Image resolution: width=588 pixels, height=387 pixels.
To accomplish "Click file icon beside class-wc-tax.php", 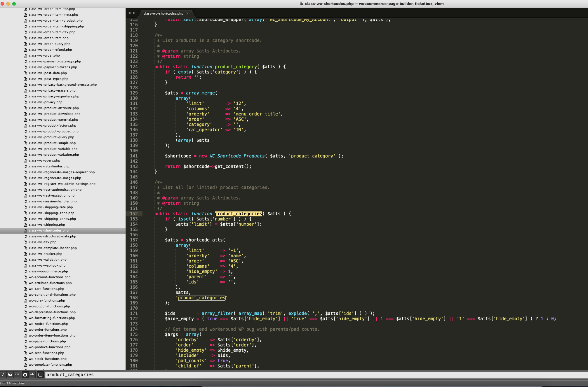I will pos(25,242).
